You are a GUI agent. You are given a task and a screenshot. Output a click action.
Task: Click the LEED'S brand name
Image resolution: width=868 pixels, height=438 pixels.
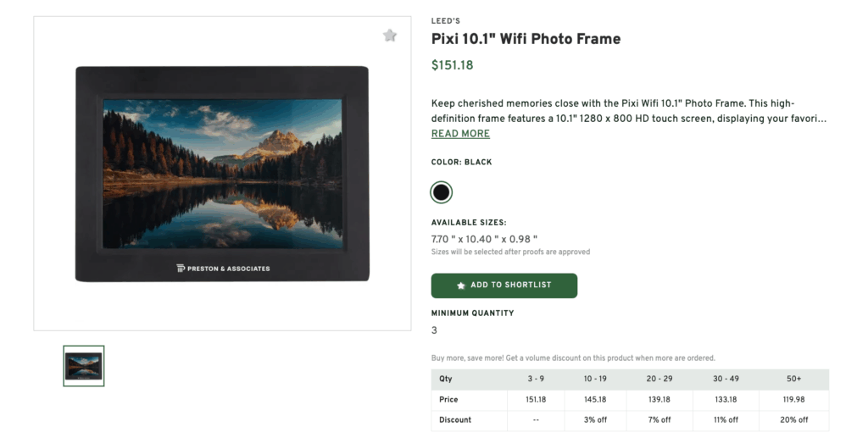[x=446, y=21]
